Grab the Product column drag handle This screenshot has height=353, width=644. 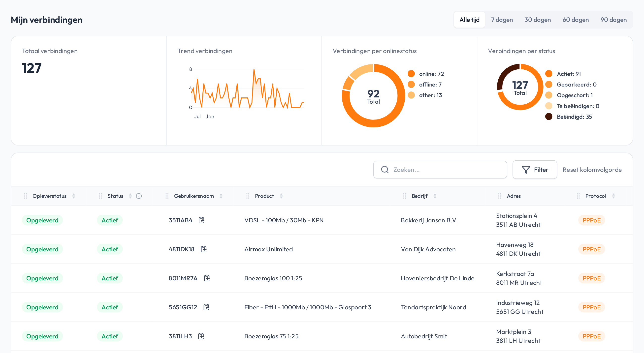point(248,196)
